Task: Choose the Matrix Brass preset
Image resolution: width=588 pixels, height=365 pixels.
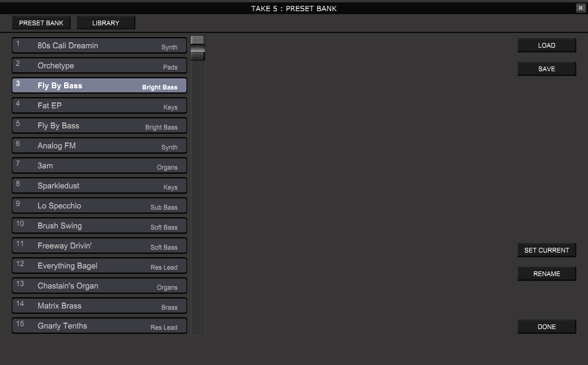Action: pyautogui.click(x=99, y=306)
